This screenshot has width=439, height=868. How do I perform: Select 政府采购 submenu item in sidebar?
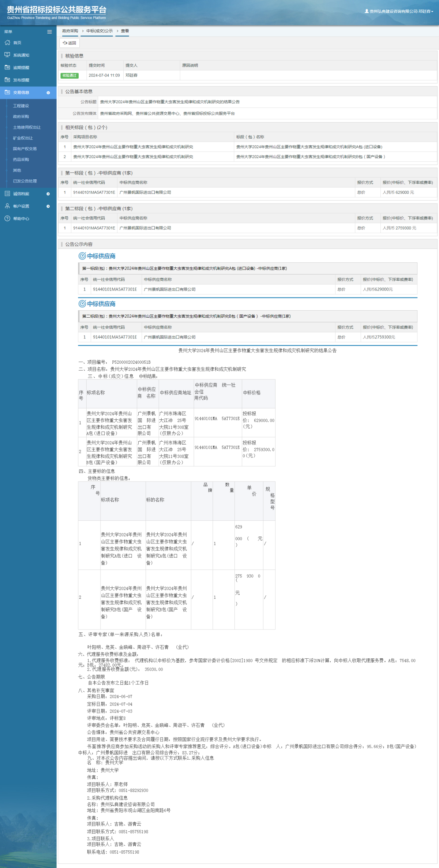tap(21, 116)
